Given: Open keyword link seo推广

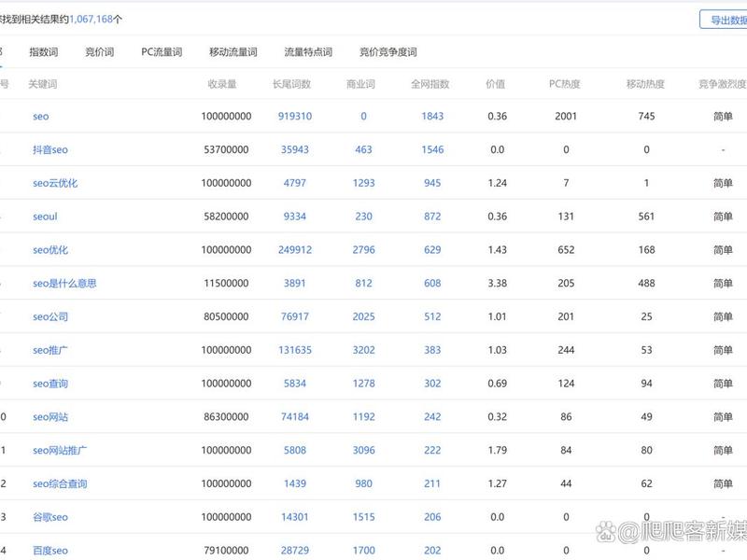Looking at the screenshot, I should (50, 350).
